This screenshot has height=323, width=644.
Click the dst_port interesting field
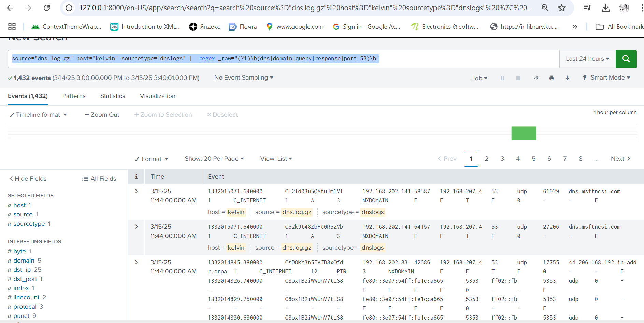(x=25, y=279)
